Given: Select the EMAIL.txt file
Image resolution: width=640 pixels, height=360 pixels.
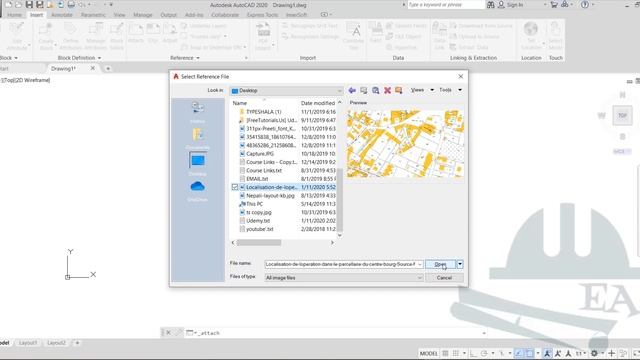Looking at the screenshot, I should click(257, 179).
